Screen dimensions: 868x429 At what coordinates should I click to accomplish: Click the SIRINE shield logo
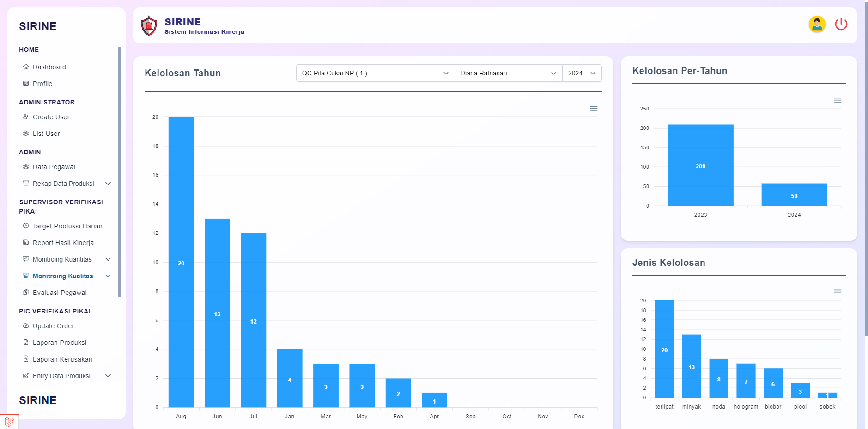[149, 26]
